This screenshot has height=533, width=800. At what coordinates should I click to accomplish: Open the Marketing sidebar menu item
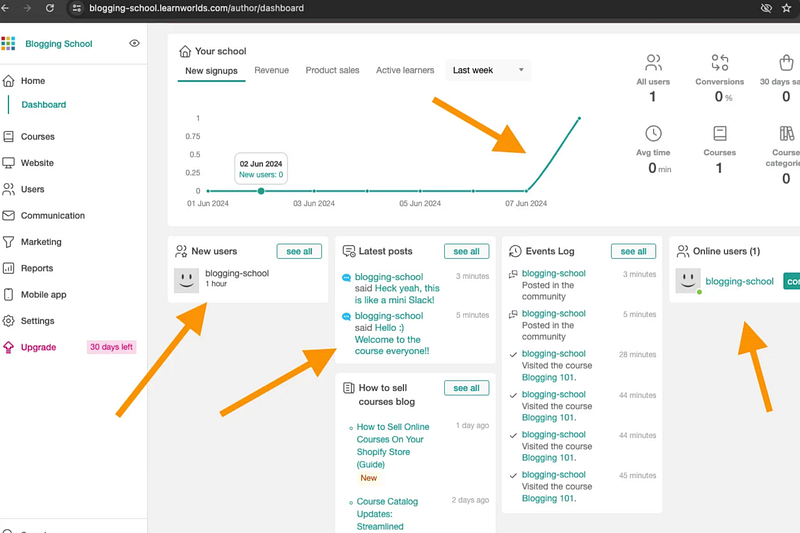(41, 242)
